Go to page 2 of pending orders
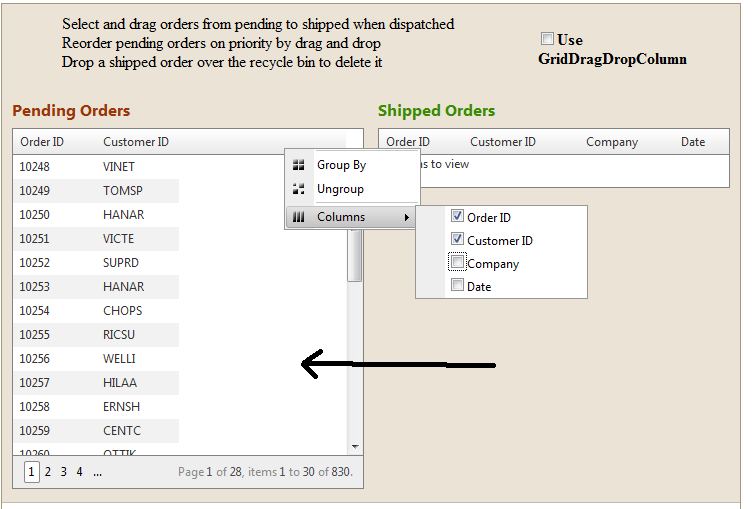 48,472
